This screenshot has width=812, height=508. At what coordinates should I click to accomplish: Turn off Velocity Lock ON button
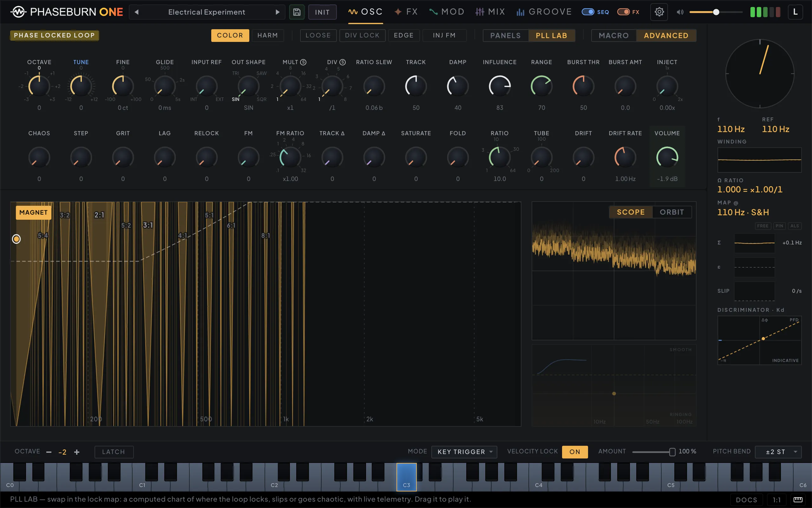coord(575,452)
